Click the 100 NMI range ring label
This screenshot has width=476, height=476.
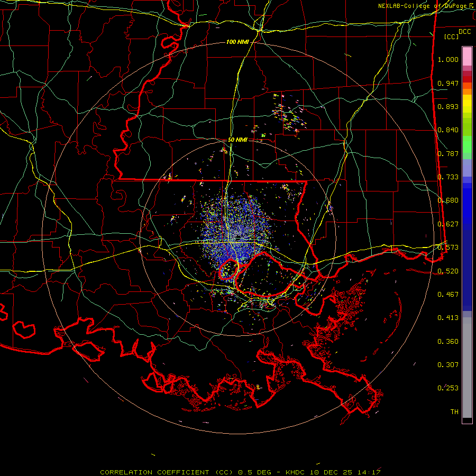click(x=237, y=42)
